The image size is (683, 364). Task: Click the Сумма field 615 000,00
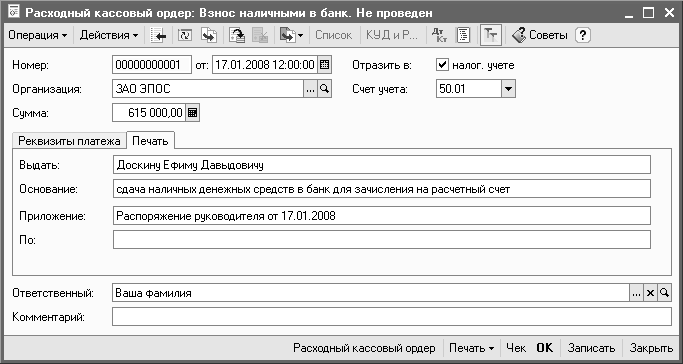click(149, 113)
